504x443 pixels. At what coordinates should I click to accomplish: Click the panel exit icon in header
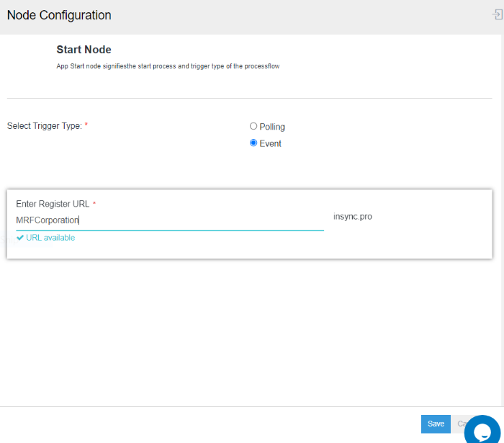[497, 14]
